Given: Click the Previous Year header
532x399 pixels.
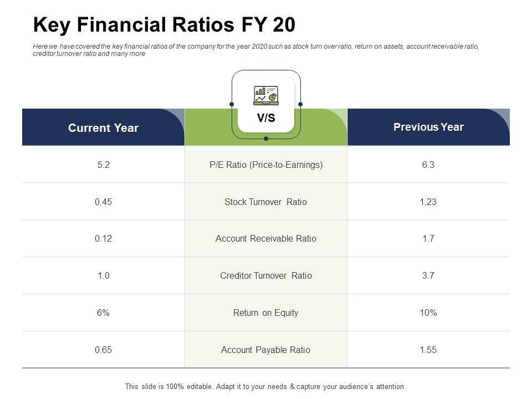Looking at the screenshot, I should coord(428,127).
